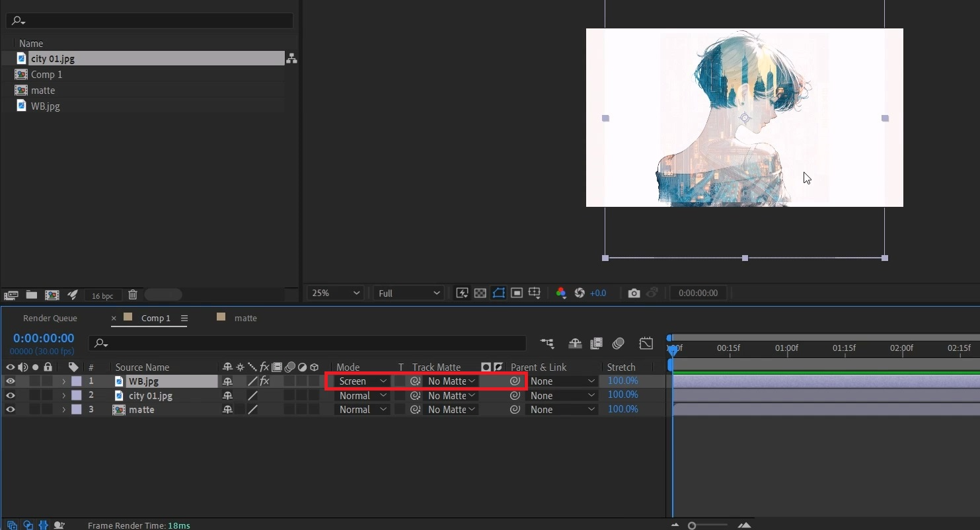Click the preview time 0:00:00:00 in viewer
Viewport: 980px width, 530px height.
pyautogui.click(x=698, y=293)
